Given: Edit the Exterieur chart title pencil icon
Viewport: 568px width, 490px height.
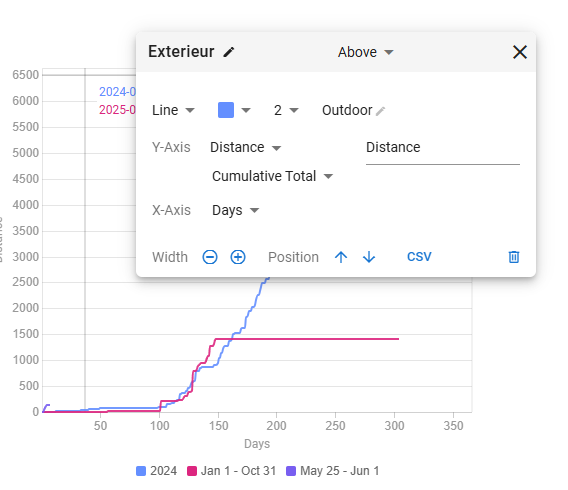Looking at the screenshot, I should point(229,52).
